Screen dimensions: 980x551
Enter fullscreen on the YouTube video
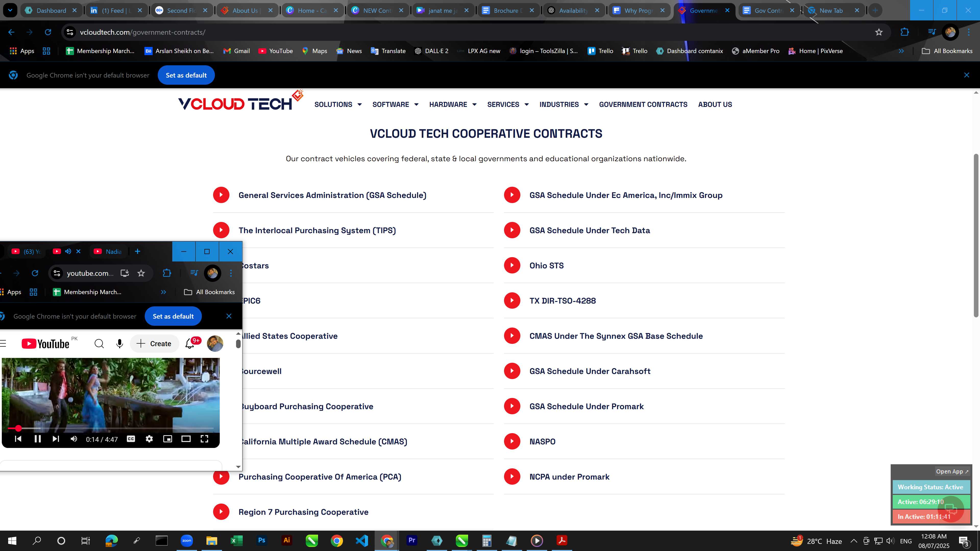point(204,439)
